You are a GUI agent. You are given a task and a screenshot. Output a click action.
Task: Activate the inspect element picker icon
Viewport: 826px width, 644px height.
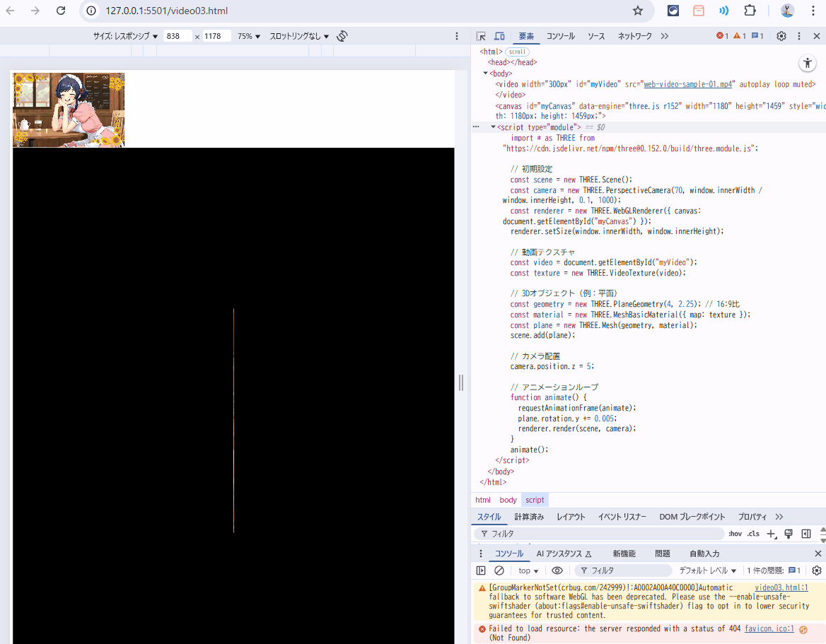tap(481, 36)
